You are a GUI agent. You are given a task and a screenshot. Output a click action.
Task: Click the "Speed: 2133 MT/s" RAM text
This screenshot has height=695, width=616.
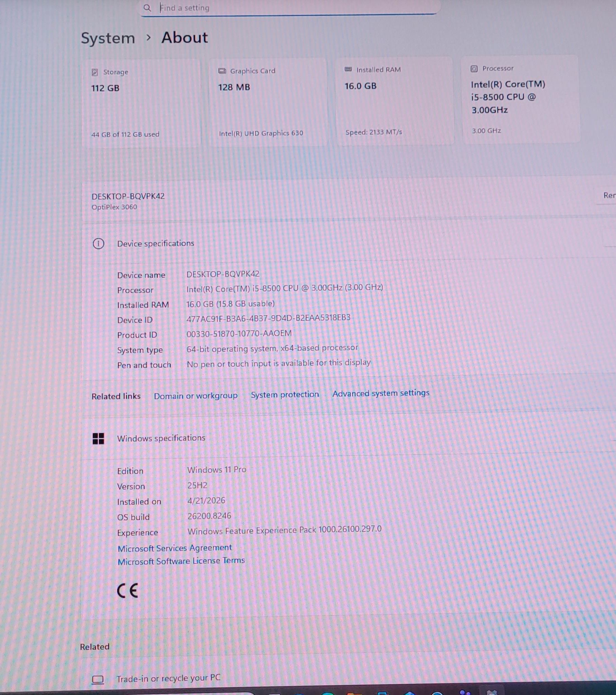(x=373, y=132)
